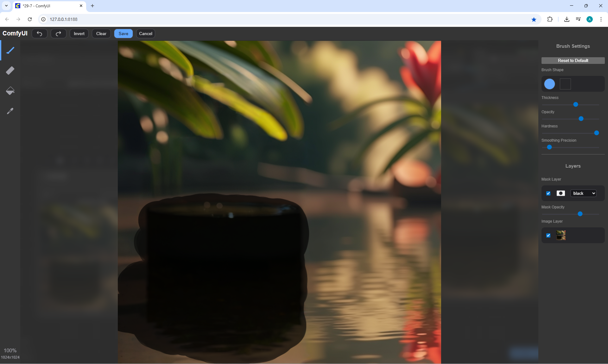
Task: Select the color picker eyedropper tool
Action: [x=10, y=111]
